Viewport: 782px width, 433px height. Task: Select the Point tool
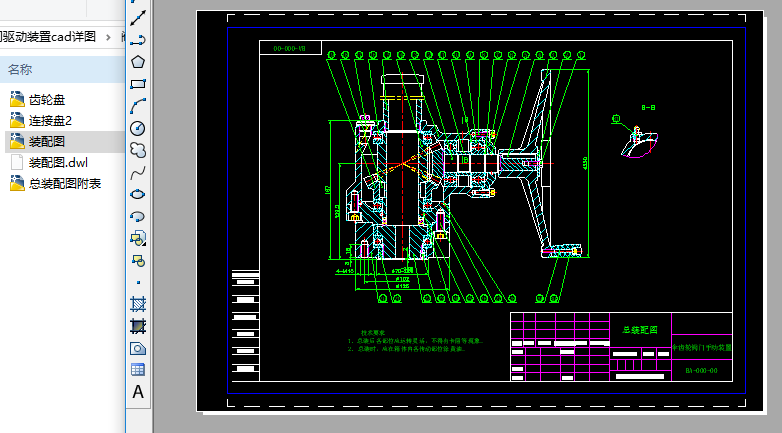point(138,282)
